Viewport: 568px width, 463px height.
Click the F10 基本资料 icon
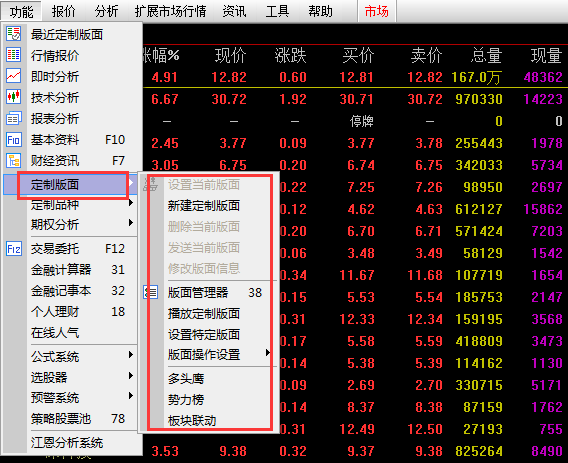tap(13, 139)
